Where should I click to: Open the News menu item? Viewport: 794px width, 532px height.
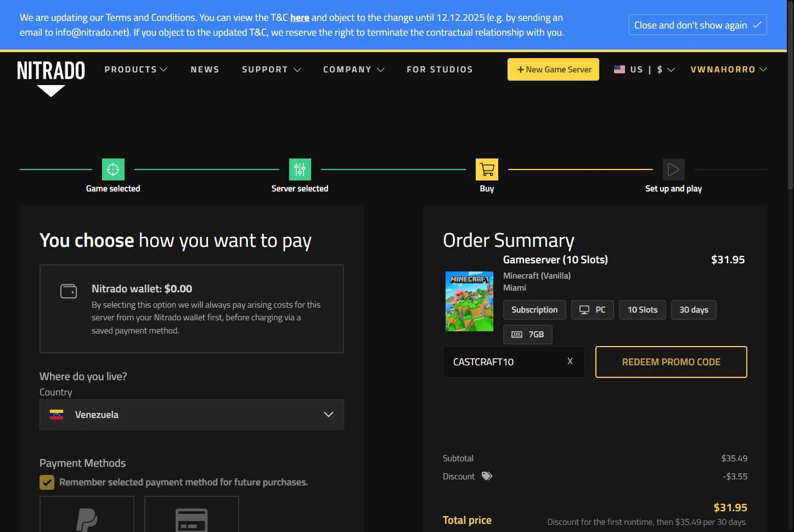205,70
